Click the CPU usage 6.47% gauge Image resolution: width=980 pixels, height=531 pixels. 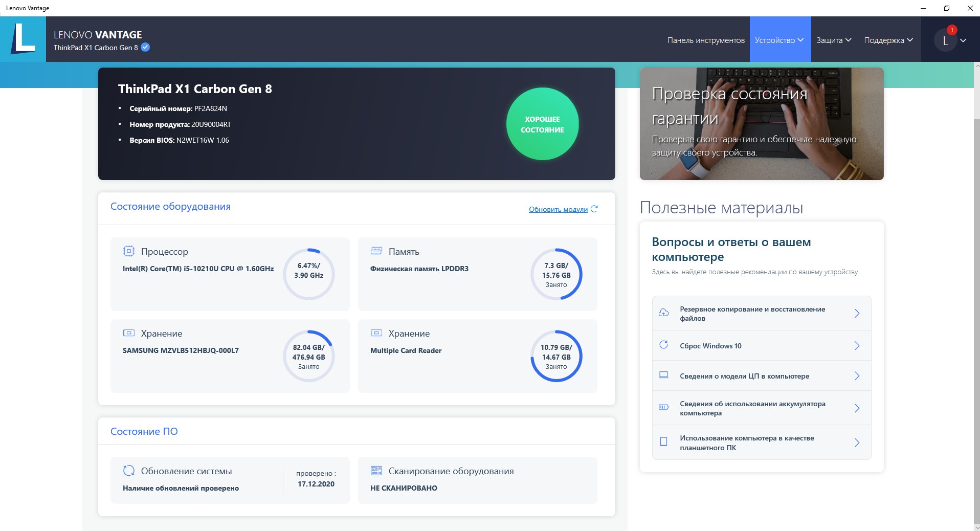pyautogui.click(x=309, y=274)
